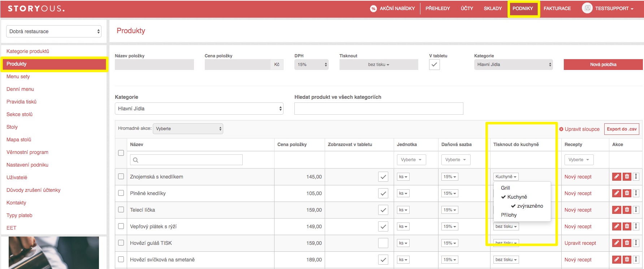Delete Znojemská s knedlíkem with trash icon
644x269 pixels.
[627, 177]
